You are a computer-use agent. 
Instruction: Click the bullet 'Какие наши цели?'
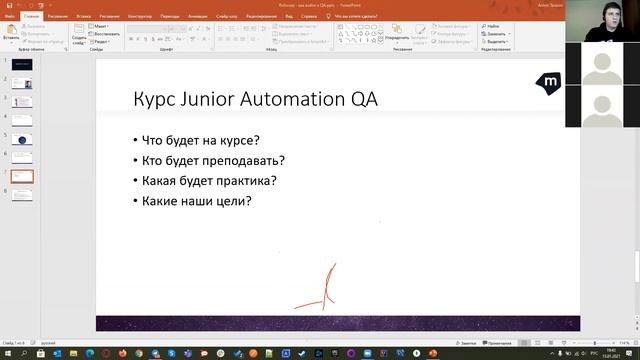[197, 201]
